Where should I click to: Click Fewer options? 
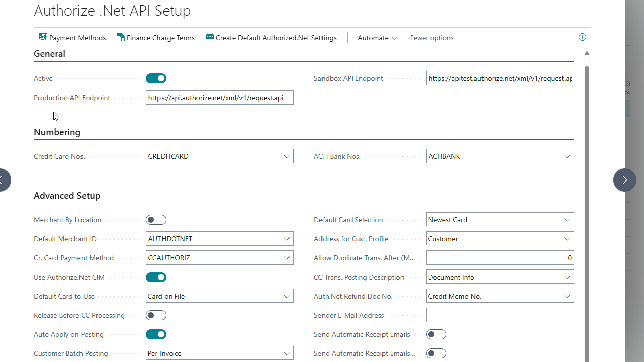[431, 38]
